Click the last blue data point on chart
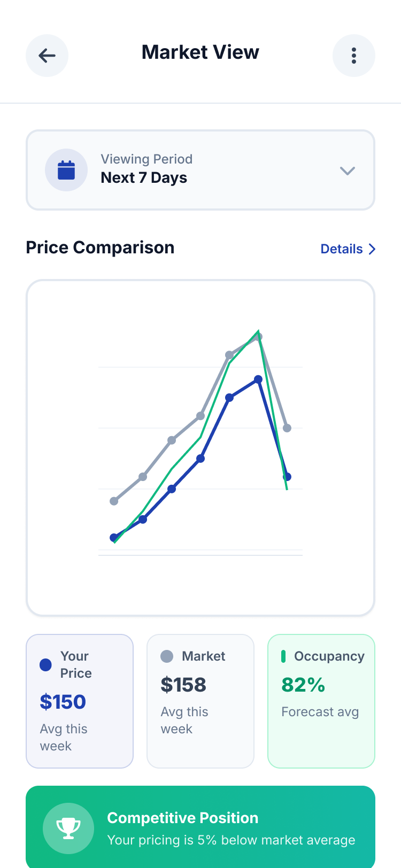 pos(287,477)
